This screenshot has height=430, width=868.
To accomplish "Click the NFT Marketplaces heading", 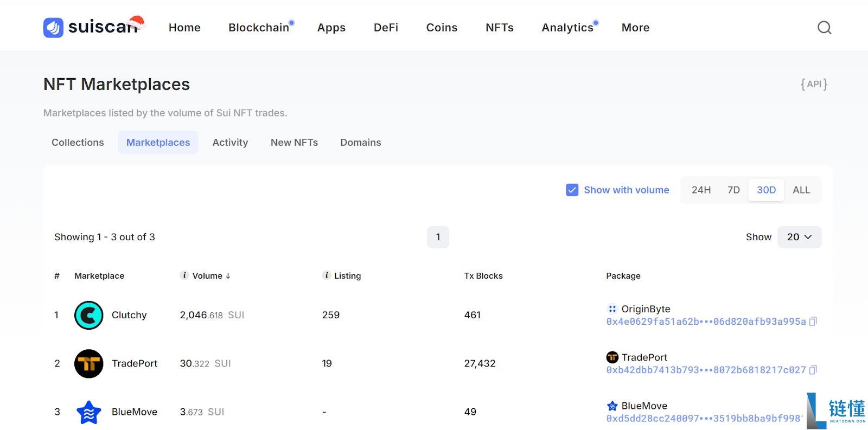I will pyautogui.click(x=117, y=84).
